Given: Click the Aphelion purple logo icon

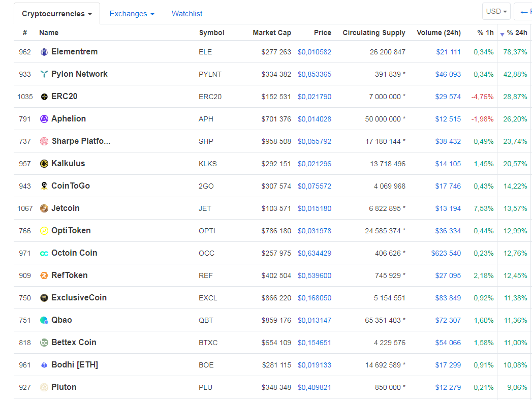Looking at the screenshot, I should click(44, 119).
